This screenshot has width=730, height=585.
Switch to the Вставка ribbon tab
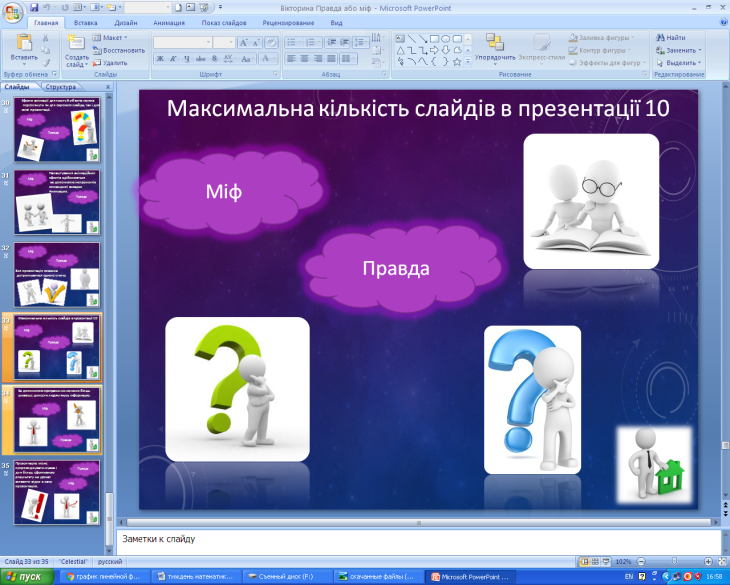click(86, 21)
